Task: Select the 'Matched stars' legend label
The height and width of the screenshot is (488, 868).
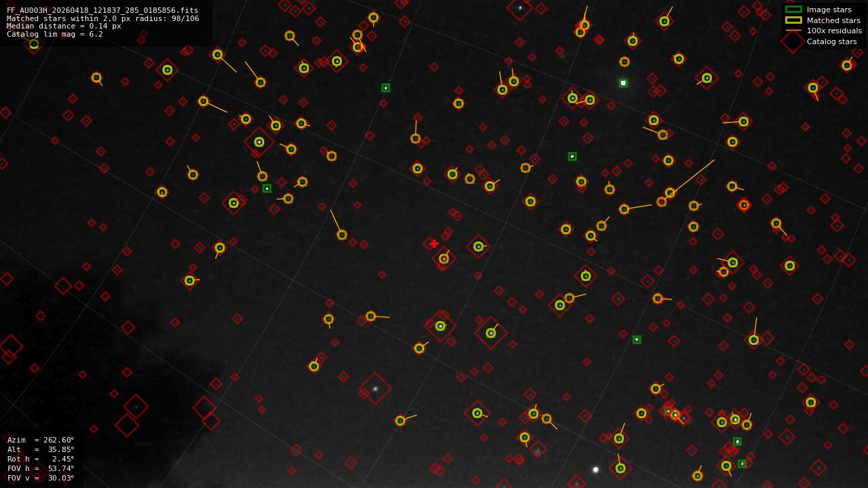Action: pos(833,20)
